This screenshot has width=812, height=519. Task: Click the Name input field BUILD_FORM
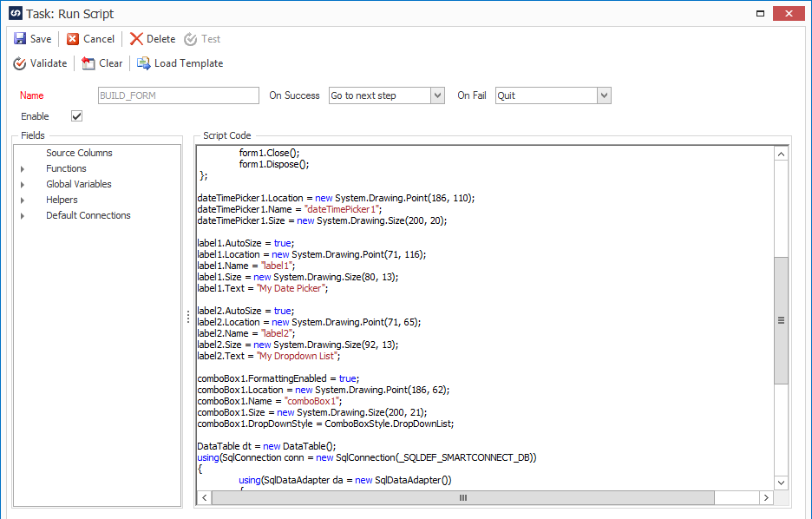coord(178,95)
